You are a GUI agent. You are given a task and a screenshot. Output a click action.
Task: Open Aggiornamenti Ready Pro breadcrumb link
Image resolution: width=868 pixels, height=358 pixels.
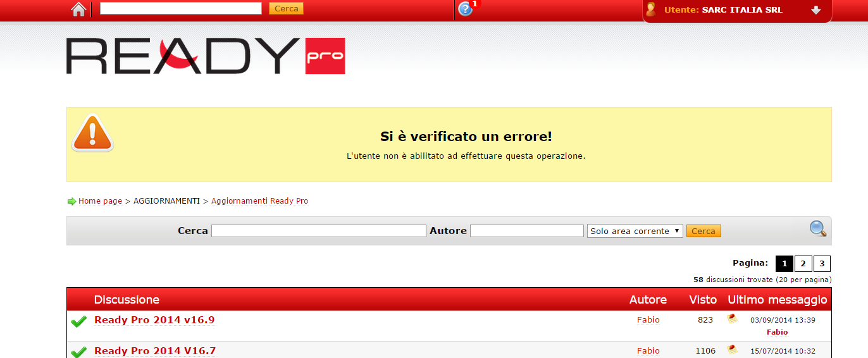click(260, 201)
